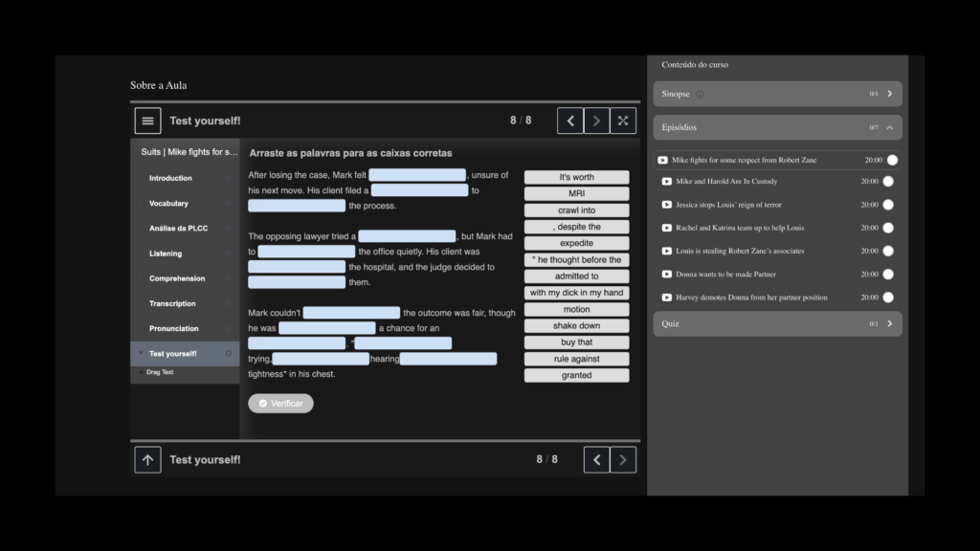Enter fullscreen mode for the lesson
Viewport: 980px width, 551px height.
623,121
